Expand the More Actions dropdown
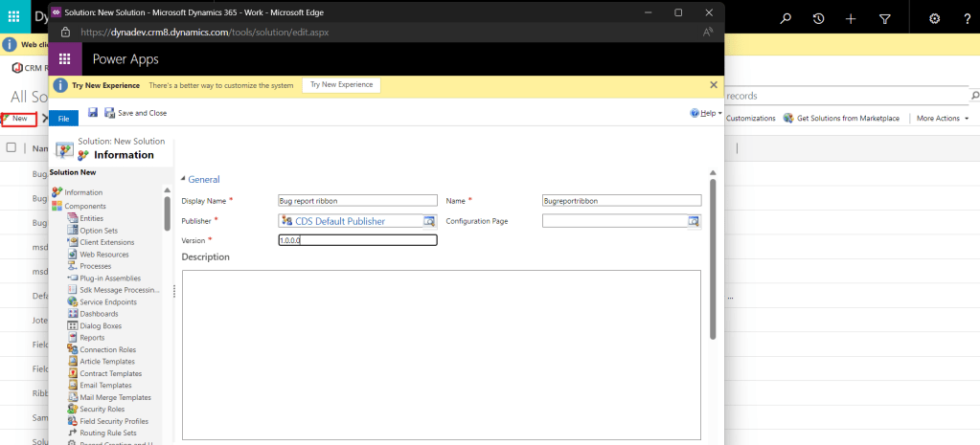 pyautogui.click(x=943, y=119)
